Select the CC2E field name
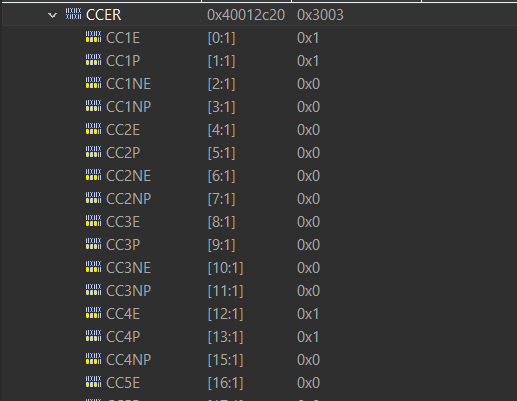 (x=123, y=130)
